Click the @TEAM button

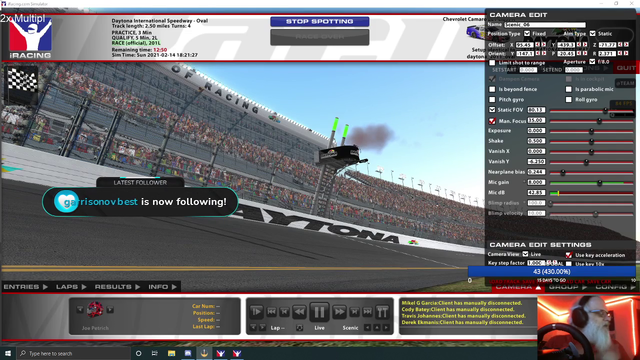pos(625,83)
